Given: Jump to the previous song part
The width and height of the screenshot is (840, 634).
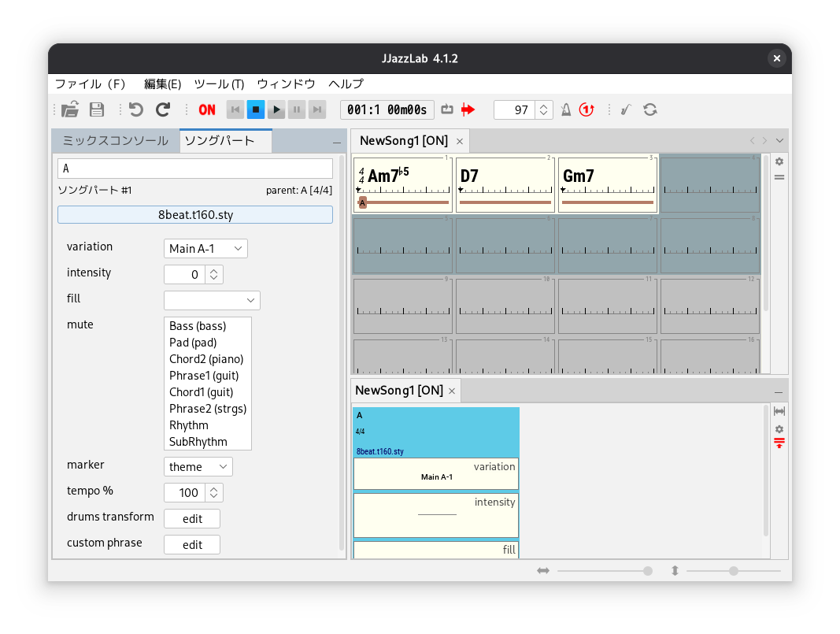Looking at the screenshot, I should point(235,109).
